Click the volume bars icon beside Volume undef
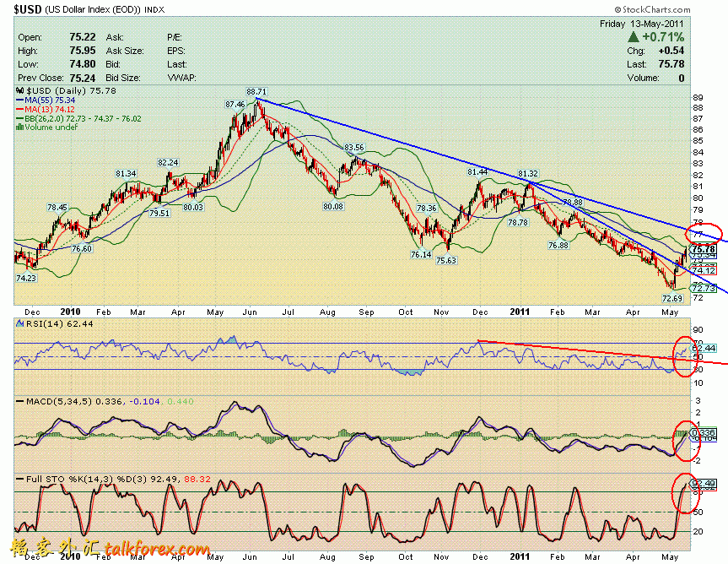 coord(20,127)
